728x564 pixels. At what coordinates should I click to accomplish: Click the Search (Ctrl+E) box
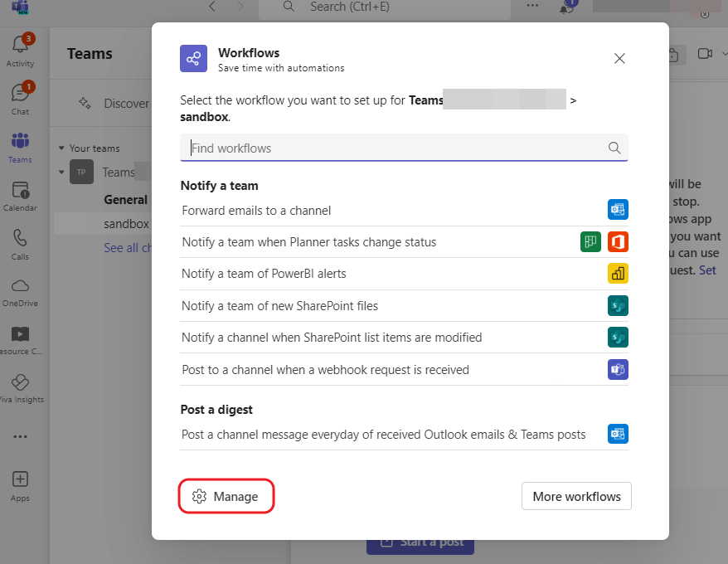pyautogui.click(x=385, y=7)
